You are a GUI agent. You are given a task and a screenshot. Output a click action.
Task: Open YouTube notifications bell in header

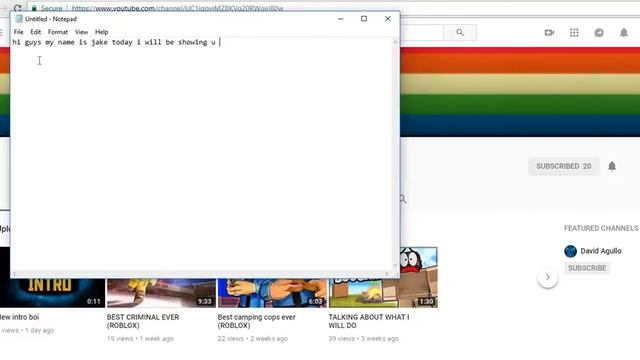624,33
